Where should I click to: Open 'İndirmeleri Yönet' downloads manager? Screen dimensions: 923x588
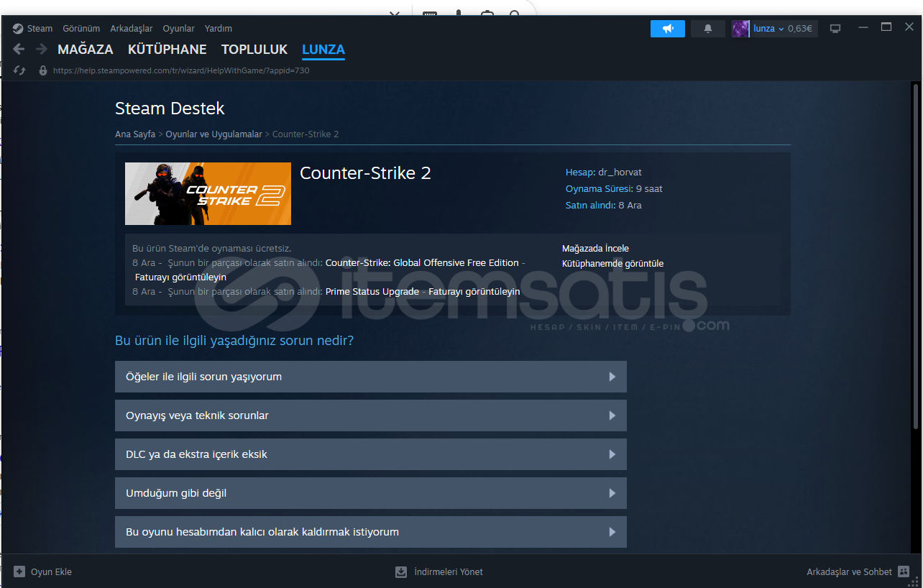point(449,572)
